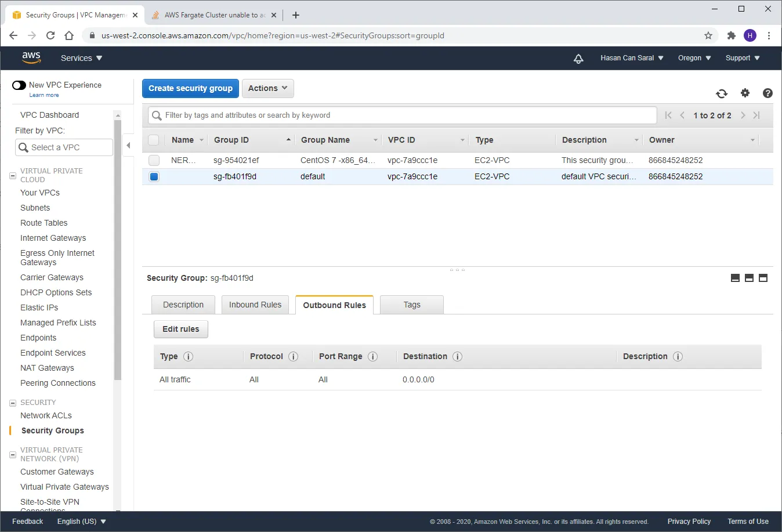Uncheck the sg-fb401f9d row checkbox

tap(154, 176)
